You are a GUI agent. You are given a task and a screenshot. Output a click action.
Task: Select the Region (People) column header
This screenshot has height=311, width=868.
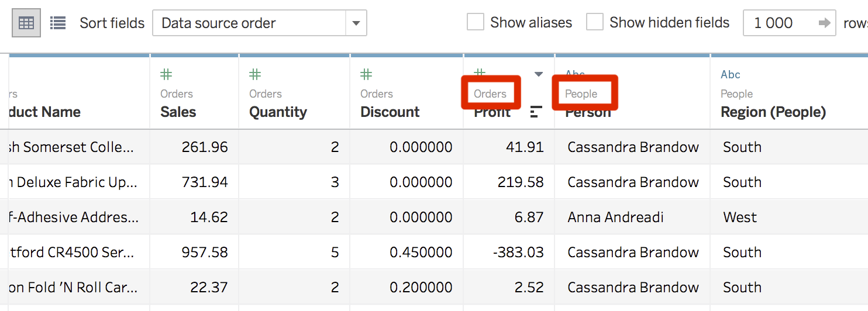click(773, 112)
